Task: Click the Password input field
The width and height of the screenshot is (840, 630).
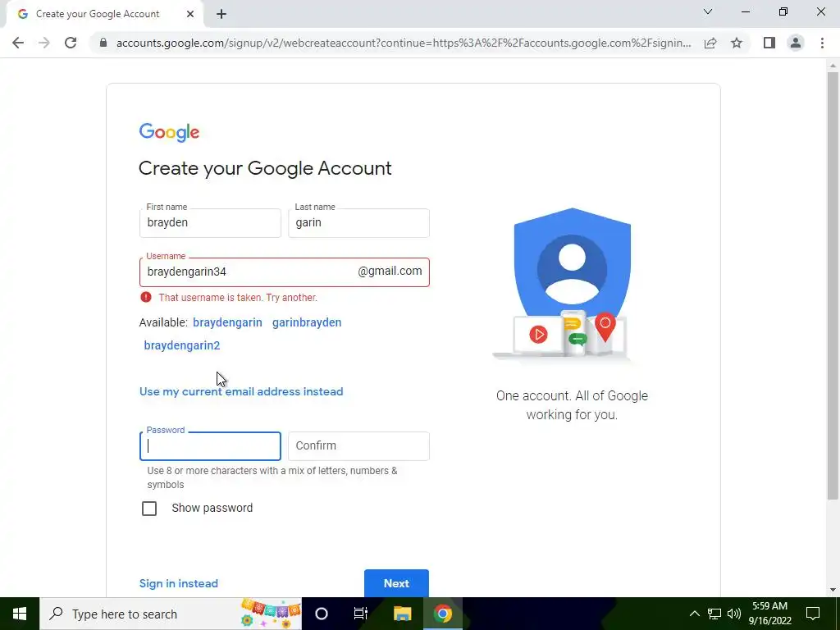Action: [210, 446]
